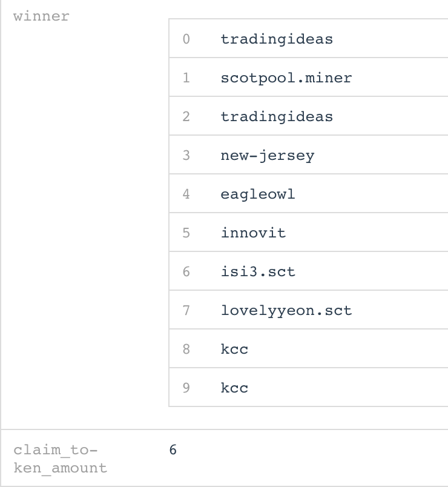
Task: Select the scotpool.miner value
Action: click(x=286, y=78)
